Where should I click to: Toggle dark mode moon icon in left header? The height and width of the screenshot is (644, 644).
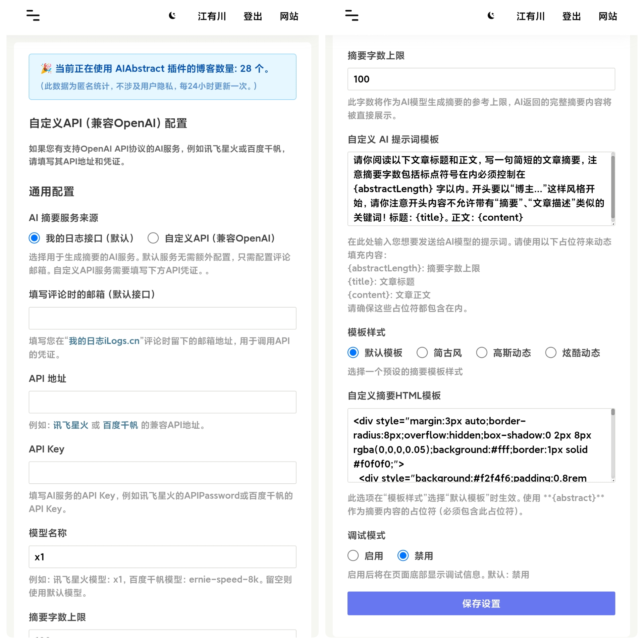click(x=172, y=16)
